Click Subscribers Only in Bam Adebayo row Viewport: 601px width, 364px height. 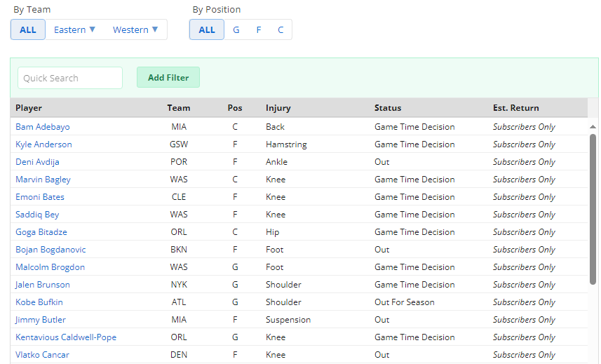(524, 126)
